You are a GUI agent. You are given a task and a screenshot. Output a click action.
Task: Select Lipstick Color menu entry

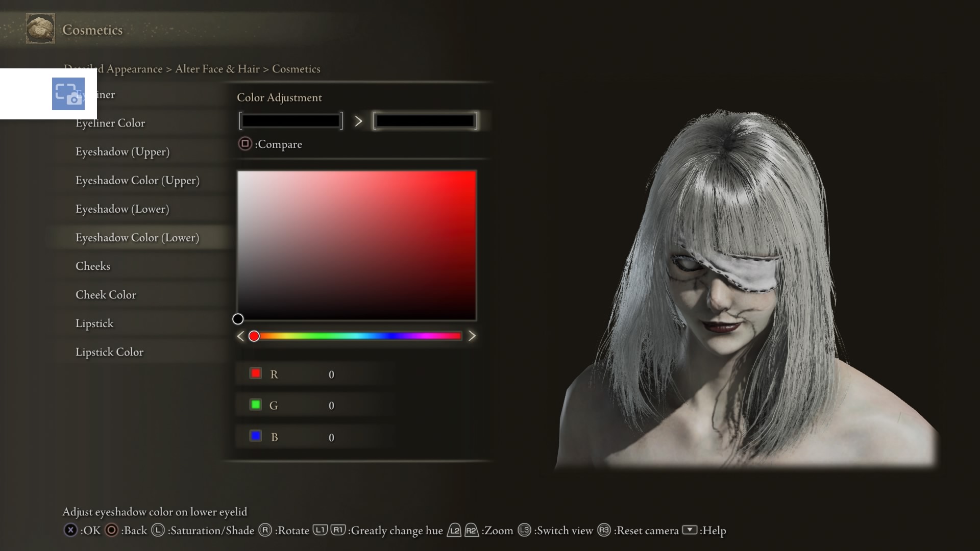[109, 352]
